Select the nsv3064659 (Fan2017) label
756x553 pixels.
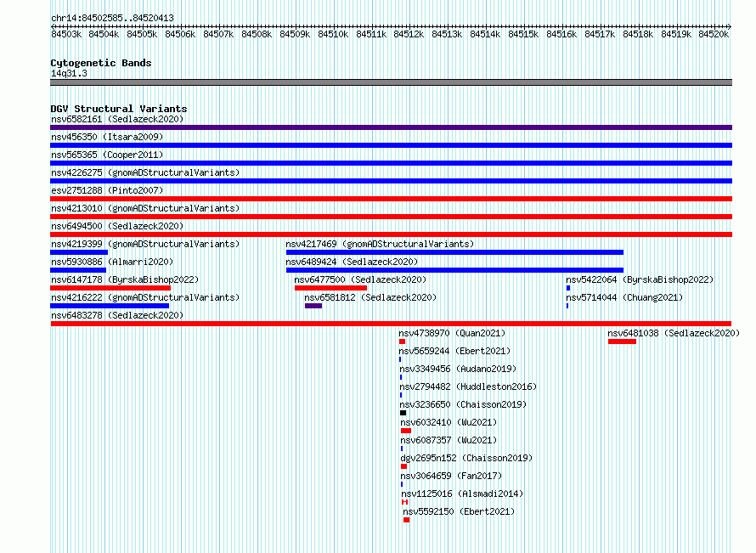point(451,476)
